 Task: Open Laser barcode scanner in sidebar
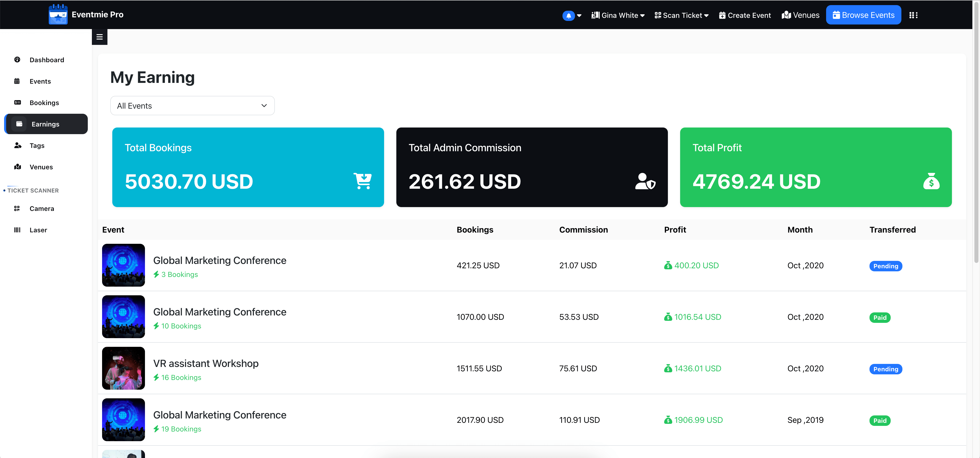point(38,230)
